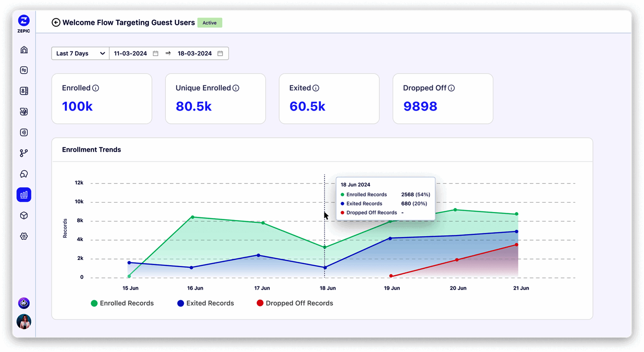Open the Home icon in the sidebar
644x352 pixels.
click(x=24, y=50)
